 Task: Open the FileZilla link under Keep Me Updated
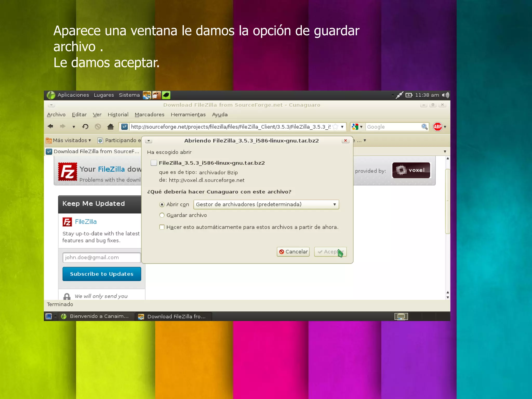point(86,222)
